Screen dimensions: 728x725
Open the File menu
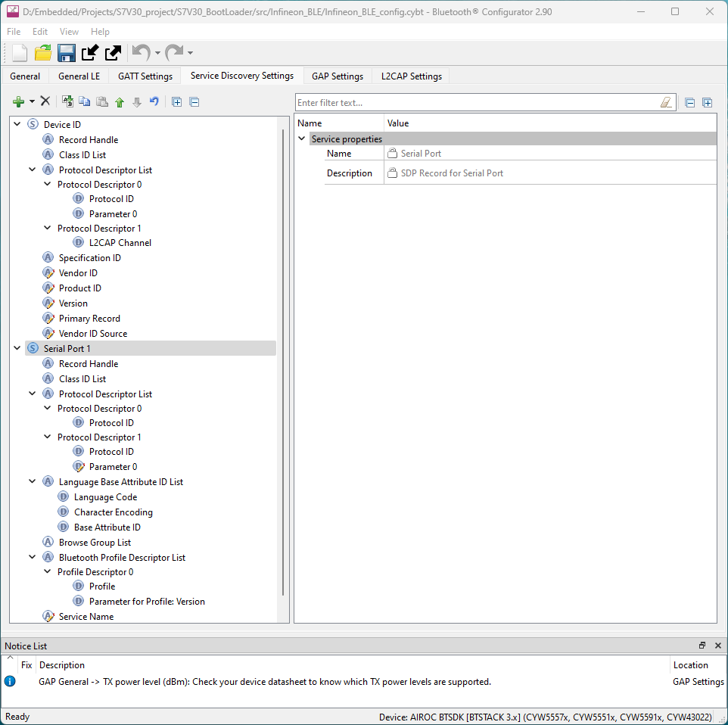(14, 32)
